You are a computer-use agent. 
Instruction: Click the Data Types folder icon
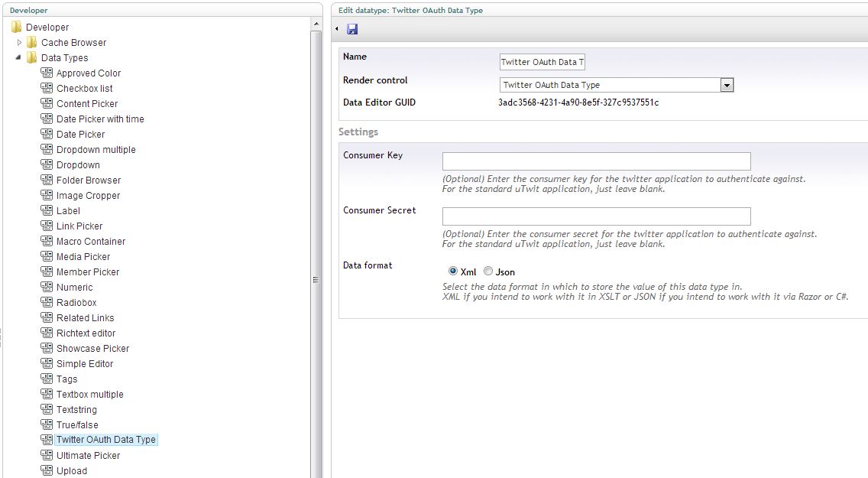tap(32, 57)
